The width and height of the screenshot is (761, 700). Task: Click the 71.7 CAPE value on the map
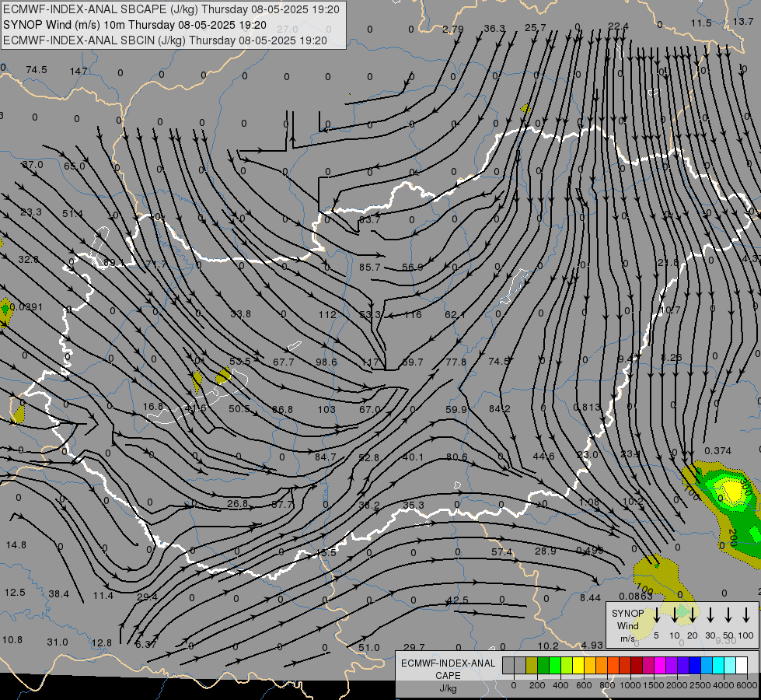click(x=156, y=264)
